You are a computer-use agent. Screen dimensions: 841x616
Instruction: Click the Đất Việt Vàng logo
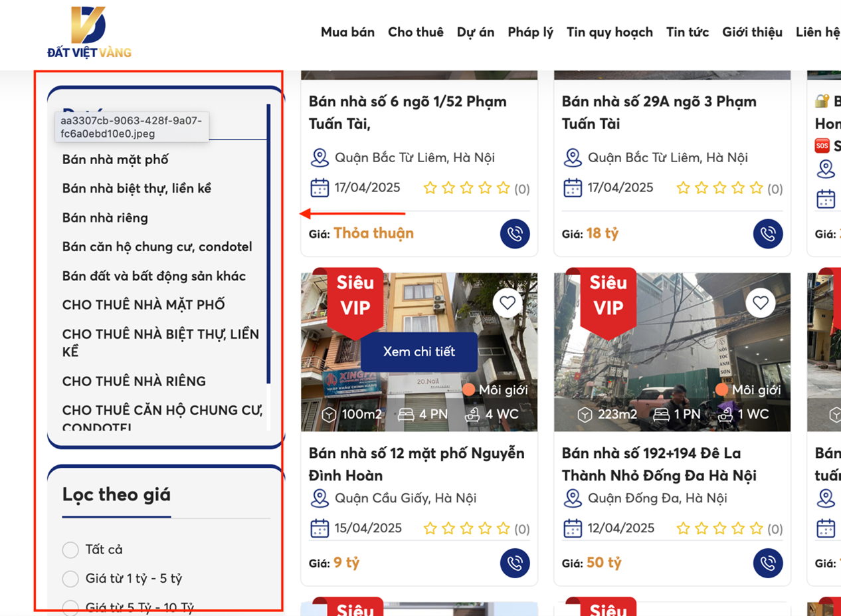(89, 32)
